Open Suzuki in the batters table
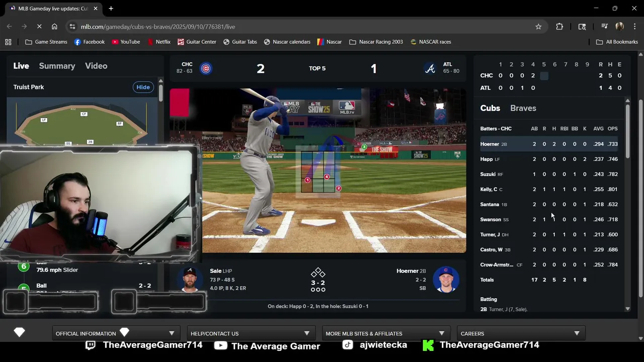Viewport: 644px width, 362px height. coord(488,174)
